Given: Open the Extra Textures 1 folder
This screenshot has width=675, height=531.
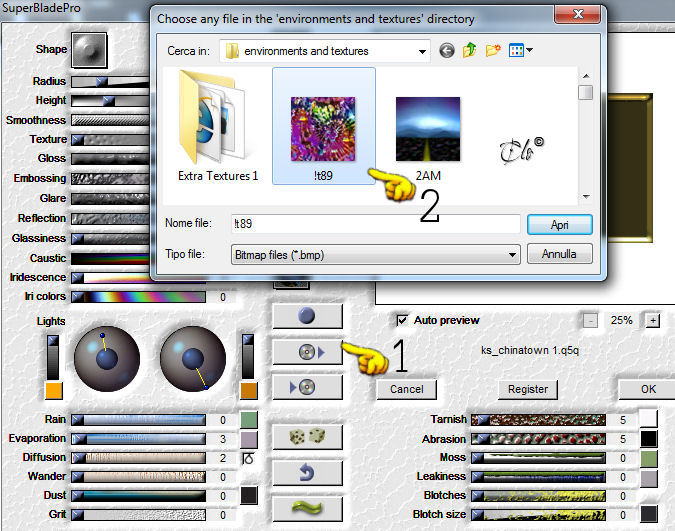Looking at the screenshot, I should [218, 125].
